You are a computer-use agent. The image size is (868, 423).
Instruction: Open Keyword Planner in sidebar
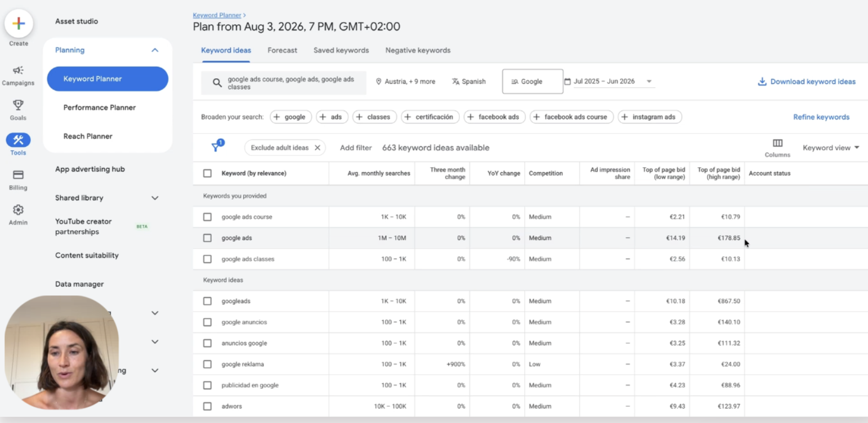108,79
